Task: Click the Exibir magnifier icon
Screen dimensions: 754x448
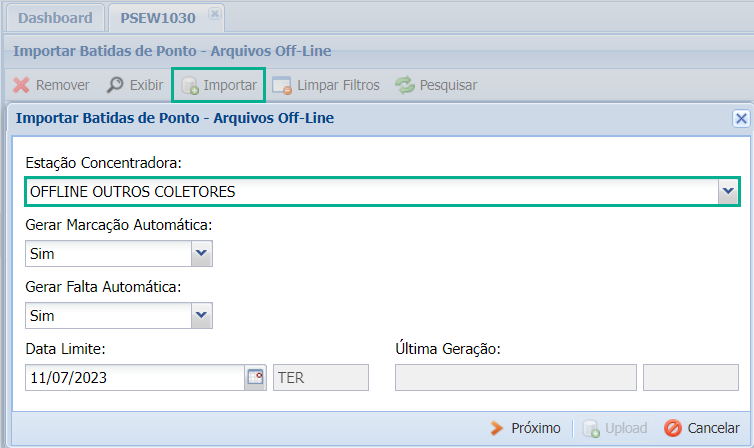Action: click(x=116, y=85)
